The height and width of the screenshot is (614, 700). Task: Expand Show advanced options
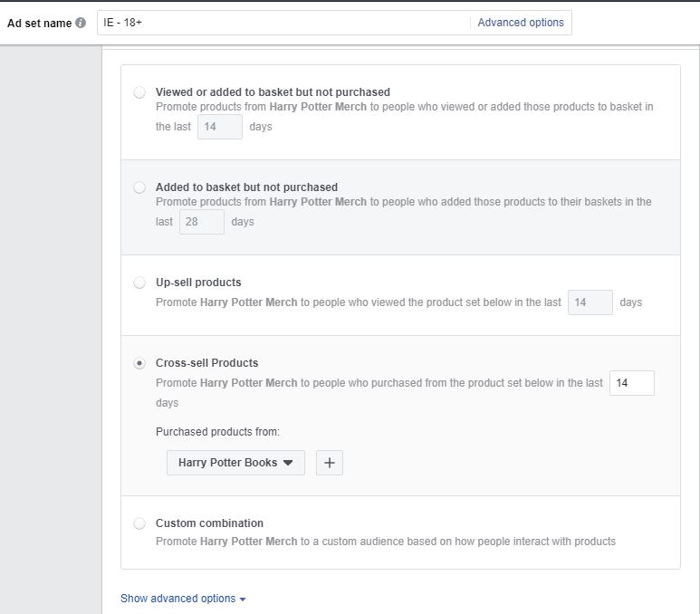point(183,599)
